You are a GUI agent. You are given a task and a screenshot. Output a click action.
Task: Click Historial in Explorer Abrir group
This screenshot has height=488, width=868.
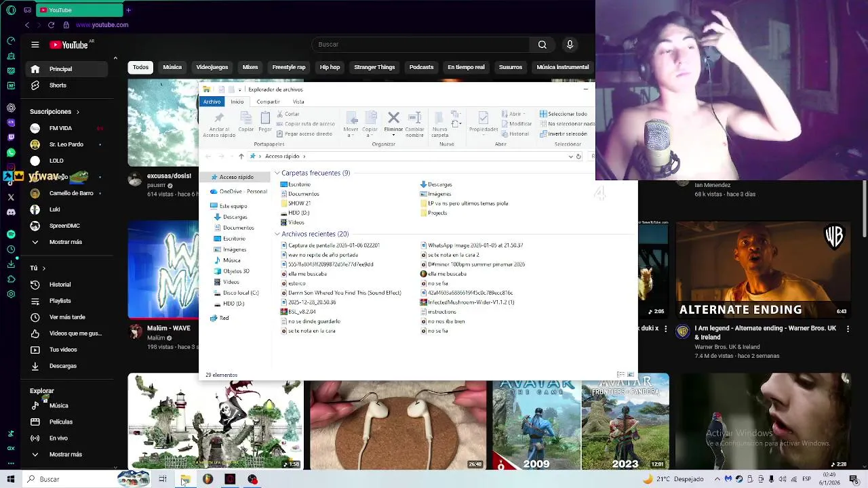[x=515, y=134]
